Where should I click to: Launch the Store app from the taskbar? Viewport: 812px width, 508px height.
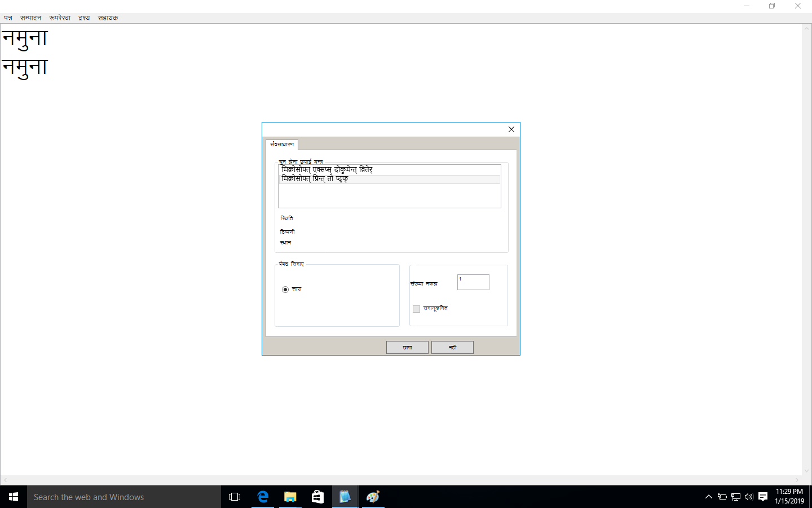click(317, 497)
